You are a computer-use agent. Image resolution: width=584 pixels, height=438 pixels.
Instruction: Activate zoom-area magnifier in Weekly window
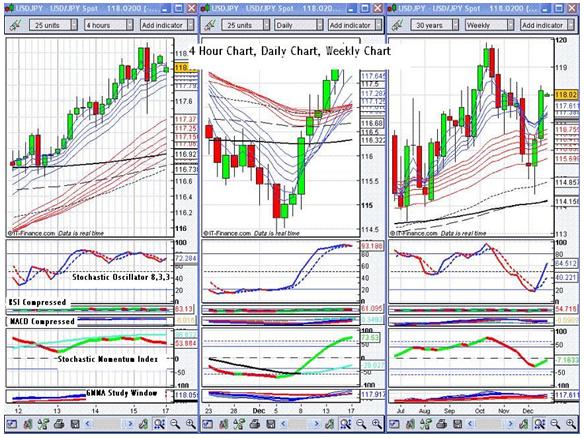click(540, 424)
